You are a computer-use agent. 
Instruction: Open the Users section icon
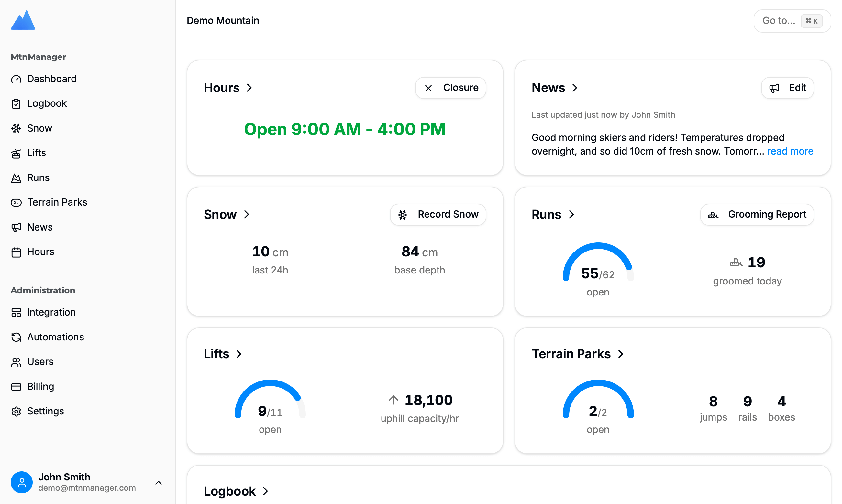pos(16,362)
